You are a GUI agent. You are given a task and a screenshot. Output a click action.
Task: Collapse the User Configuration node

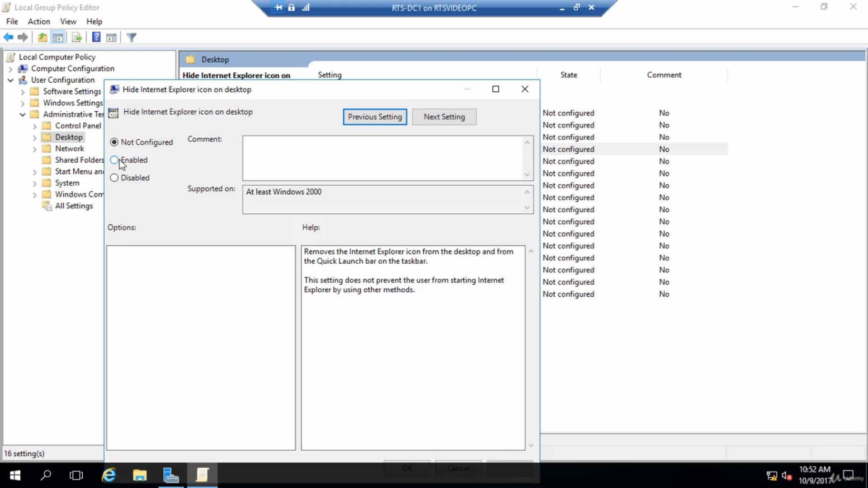pos(10,80)
